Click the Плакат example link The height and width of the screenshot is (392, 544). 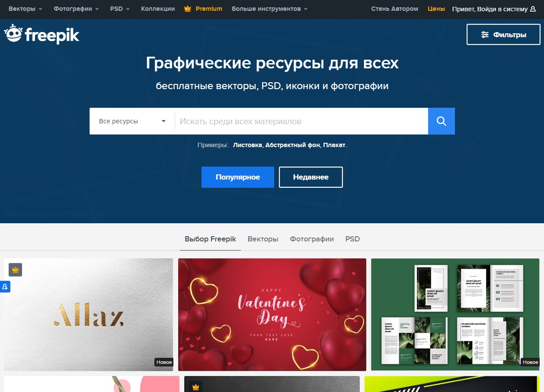pyautogui.click(x=335, y=145)
